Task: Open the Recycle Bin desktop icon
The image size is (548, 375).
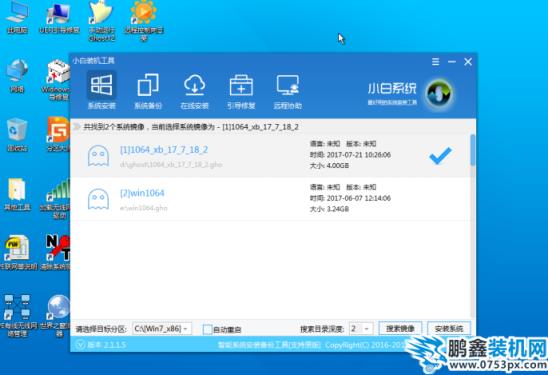Action: [17, 136]
